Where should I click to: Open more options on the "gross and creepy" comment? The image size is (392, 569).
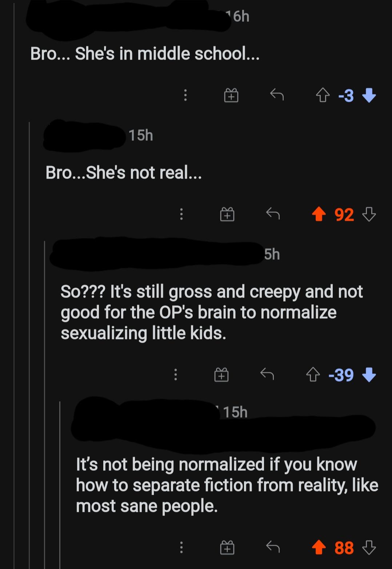[176, 374]
